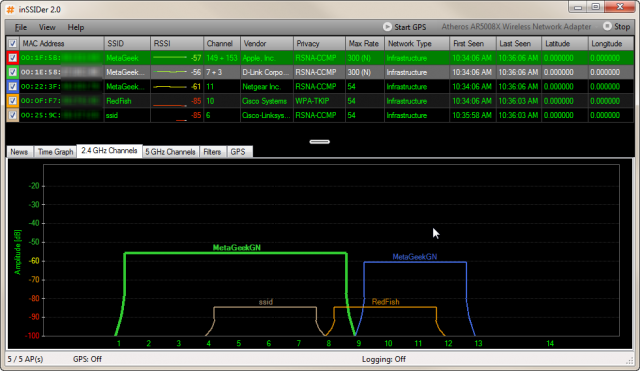Click the RedFish label on channel graph
The image size is (640, 371).
pos(385,302)
